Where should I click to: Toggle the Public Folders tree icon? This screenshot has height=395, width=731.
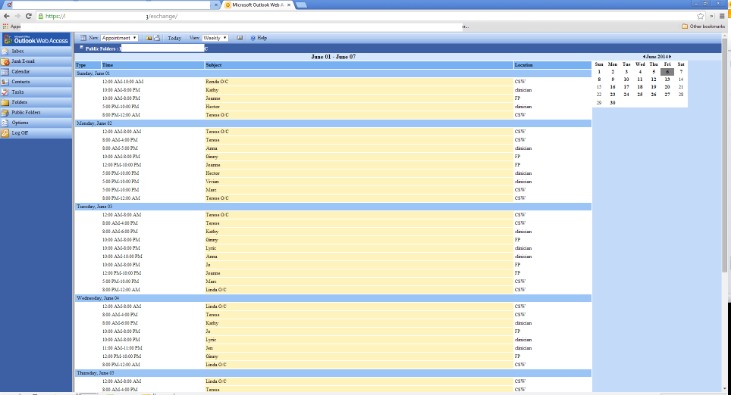(x=81, y=48)
